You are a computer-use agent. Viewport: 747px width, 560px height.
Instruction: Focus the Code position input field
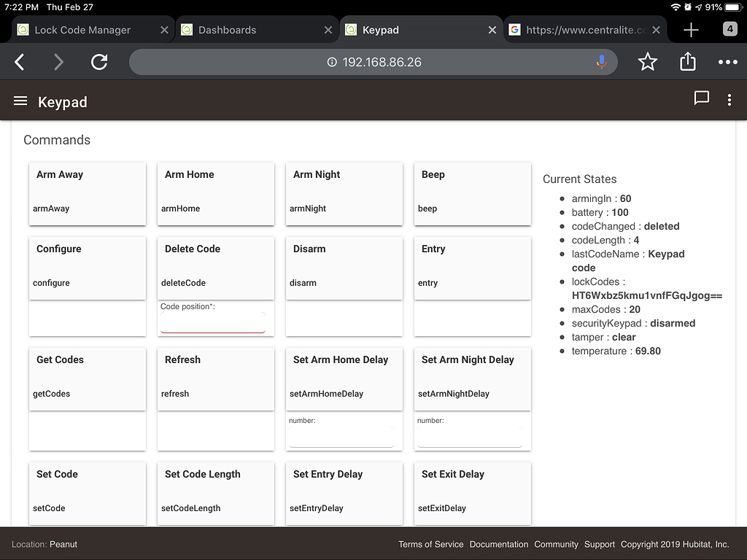tap(213, 322)
